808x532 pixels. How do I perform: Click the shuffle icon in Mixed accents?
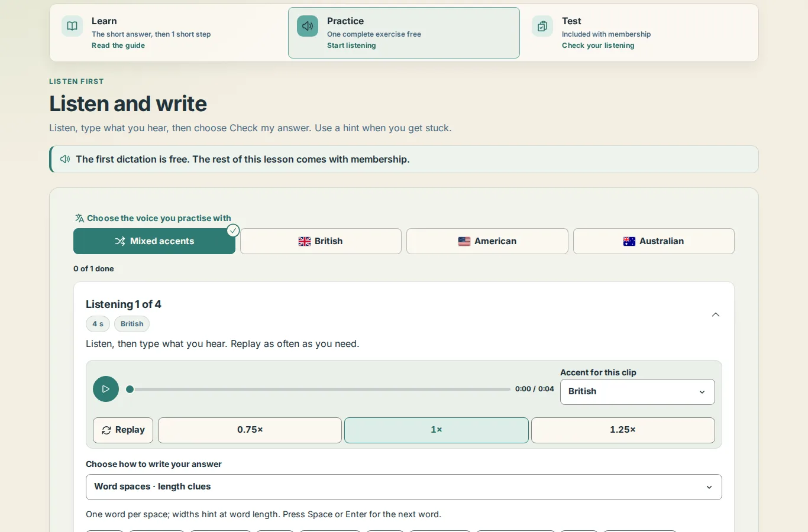click(120, 241)
